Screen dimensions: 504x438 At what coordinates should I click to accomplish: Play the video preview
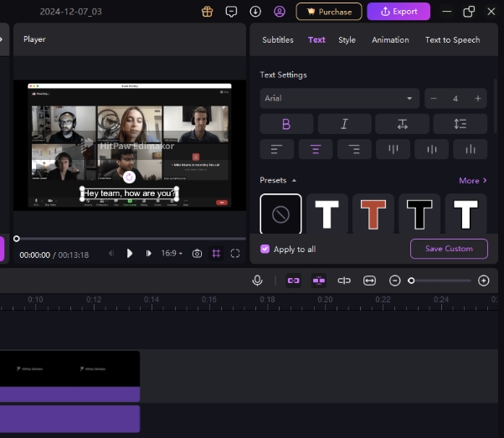(x=130, y=254)
